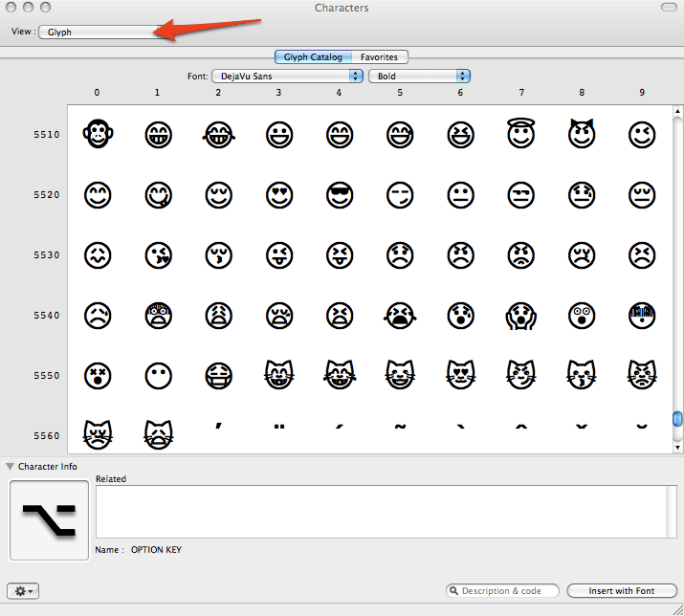Select the loudly crying face glyph
Screen dimensions: 684x616
[x=400, y=316]
